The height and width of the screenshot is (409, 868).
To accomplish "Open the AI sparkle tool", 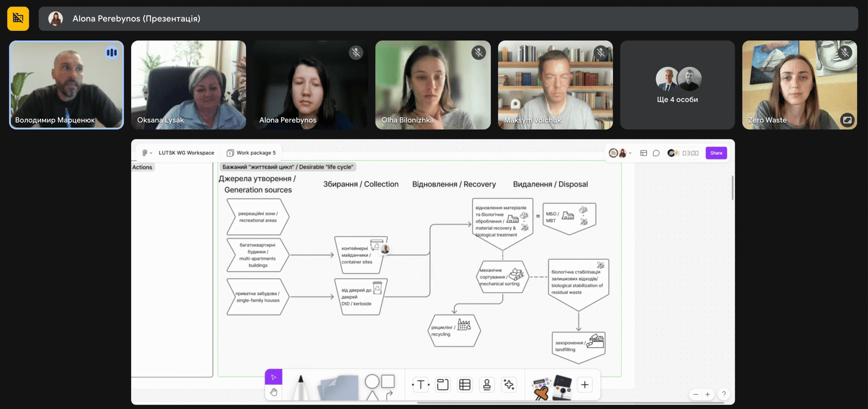I will click(x=509, y=385).
